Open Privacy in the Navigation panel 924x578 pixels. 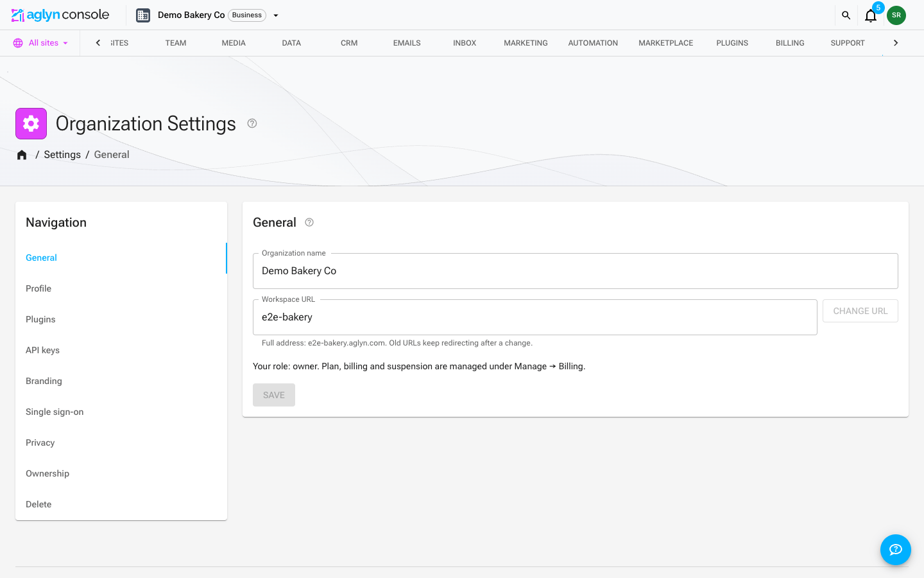coord(121,442)
